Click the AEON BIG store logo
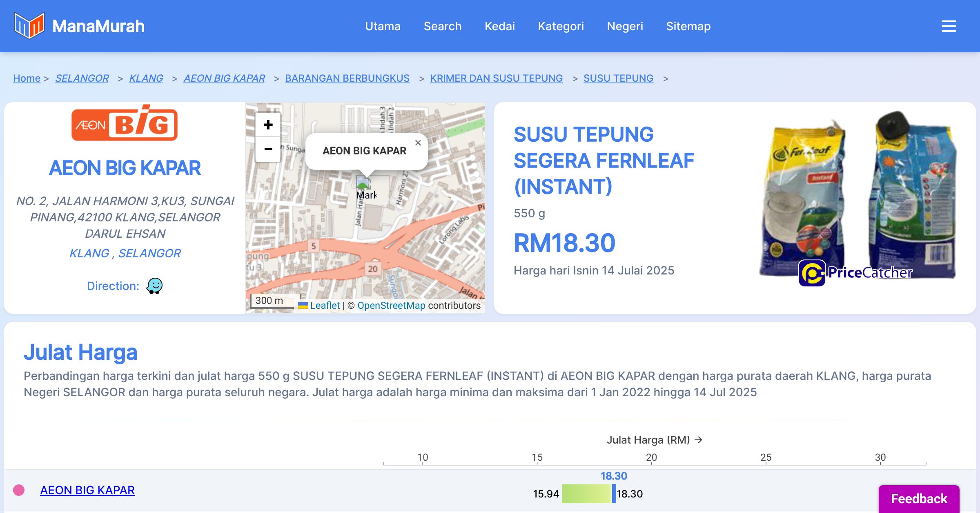The width and height of the screenshot is (980, 513). point(125,124)
